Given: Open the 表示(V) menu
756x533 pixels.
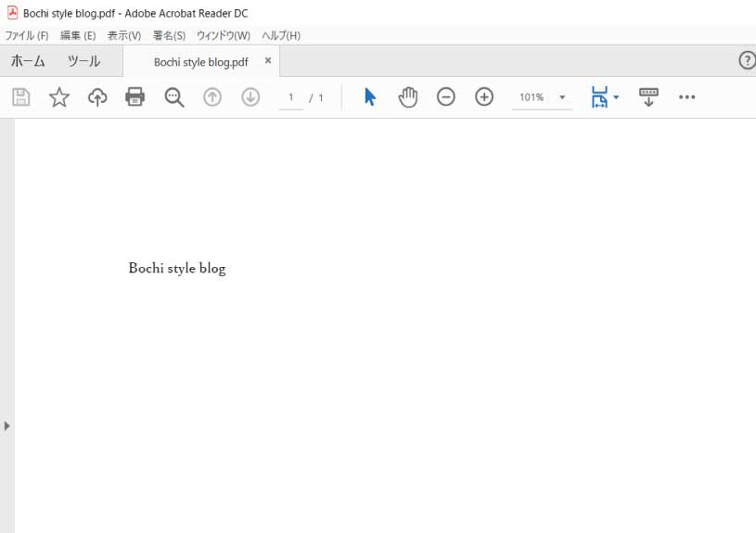Looking at the screenshot, I should click(x=124, y=35).
